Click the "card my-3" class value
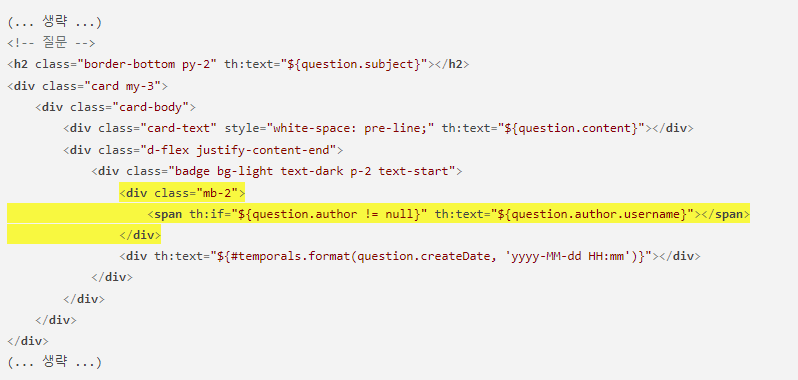The width and height of the screenshot is (798, 380). (x=122, y=86)
